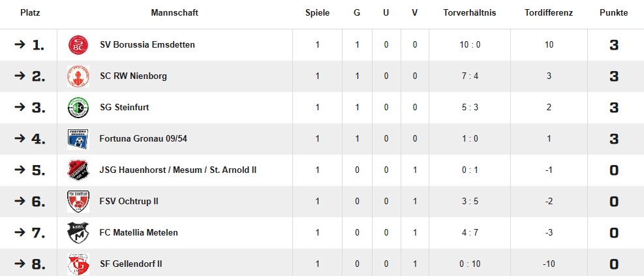644x276 pixels.
Task: Click the Platz column header
Action: click(x=29, y=13)
